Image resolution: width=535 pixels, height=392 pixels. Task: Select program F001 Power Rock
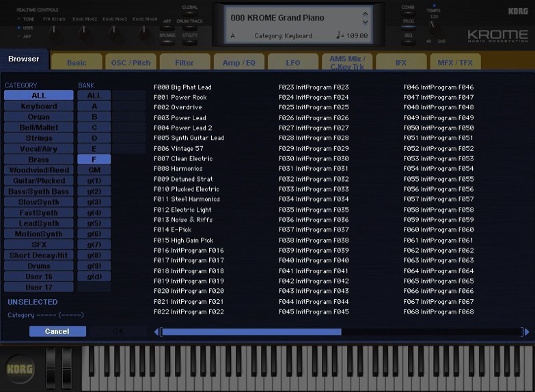180,97
